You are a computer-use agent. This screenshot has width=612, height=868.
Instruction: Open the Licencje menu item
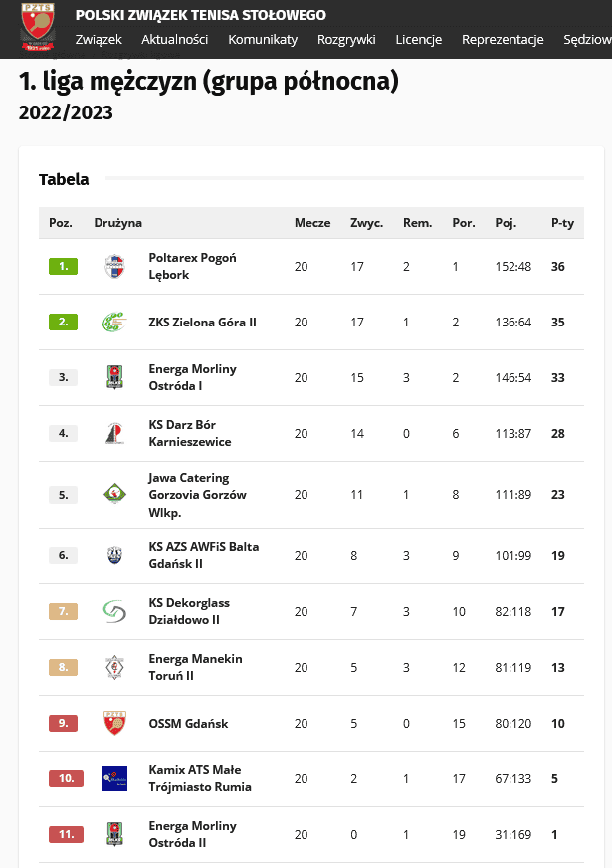click(x=418, y=39)
